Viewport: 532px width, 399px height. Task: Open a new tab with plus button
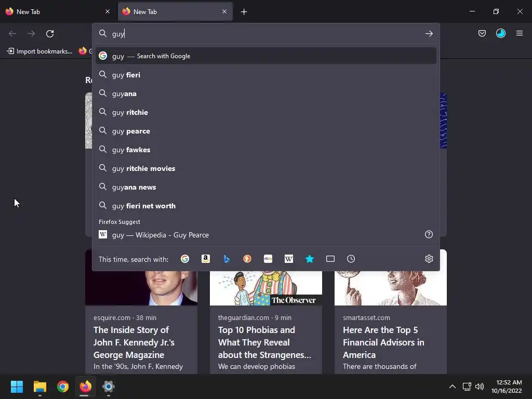(244, 12)
